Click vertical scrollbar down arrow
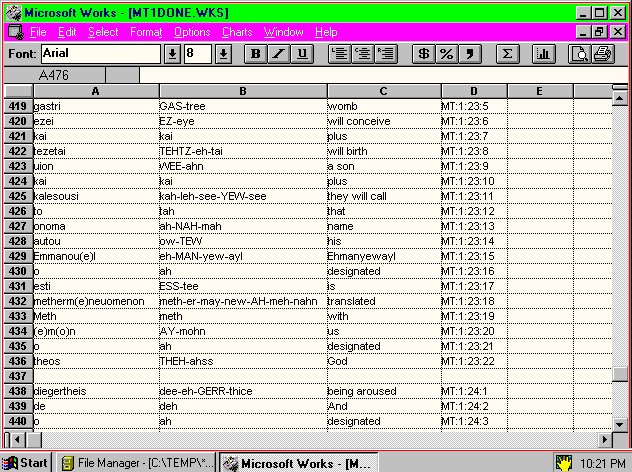632x472 pixels. point(620,424)
